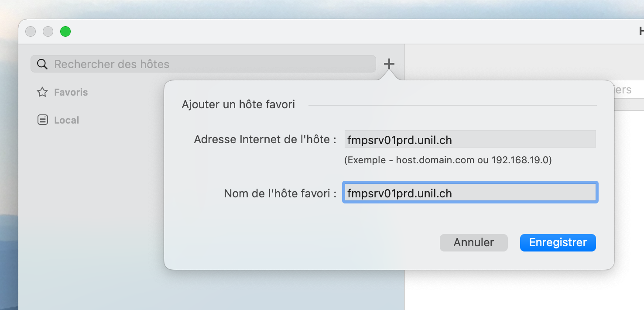The height and width of the screenshot is (310, 644).
Task: Click the leftmost gray close window button
Action: coord(31,31)
